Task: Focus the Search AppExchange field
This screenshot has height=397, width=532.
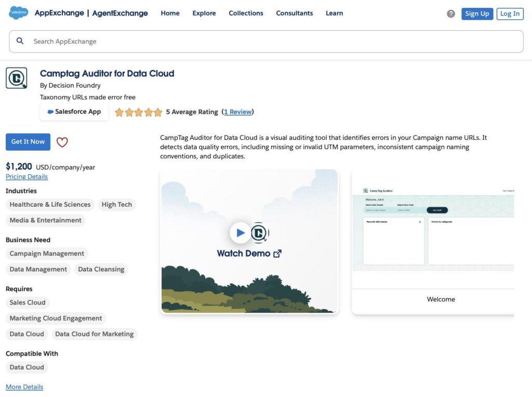Action: click(266, 42)
